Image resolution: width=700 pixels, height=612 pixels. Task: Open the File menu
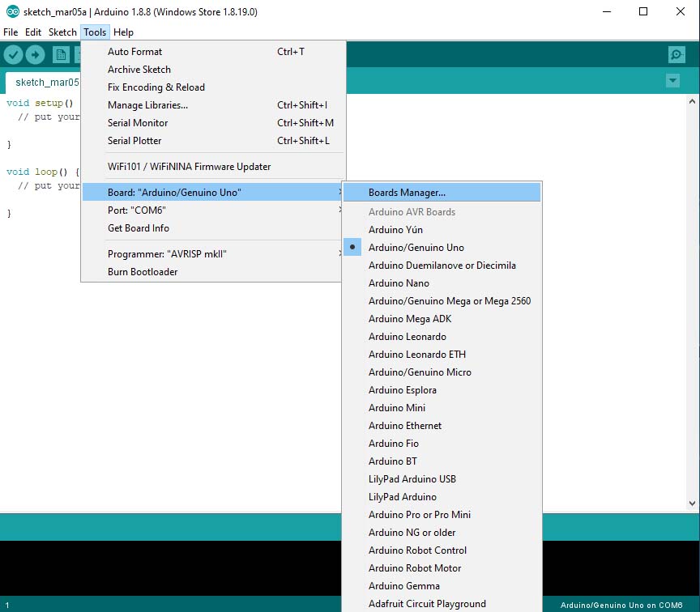coord(11,32)
